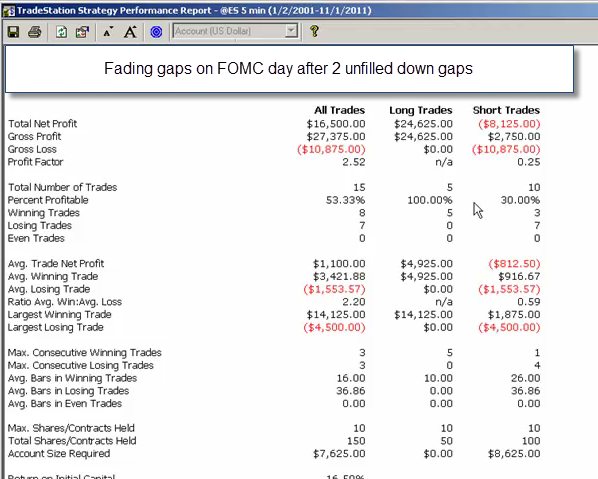The height and width of the screenshot is (479, 598).
Task: Click the Account (US Dollar) combo box field
Action: pos(235,31)
